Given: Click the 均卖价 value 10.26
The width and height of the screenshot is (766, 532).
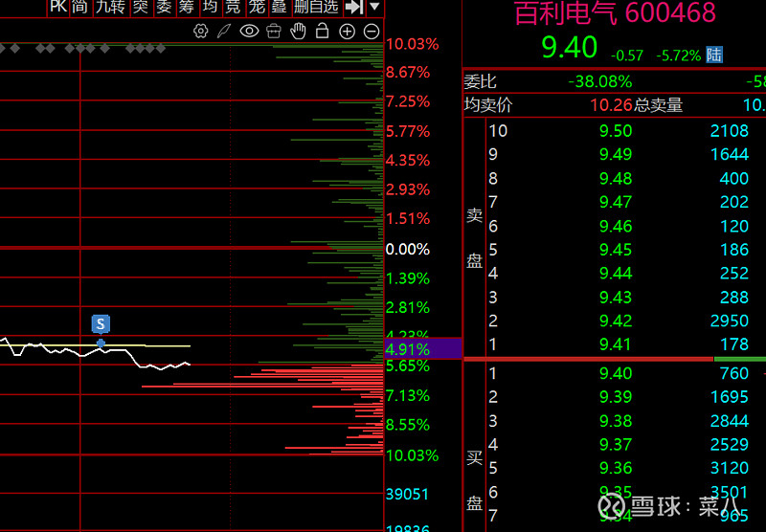Looking at the screenshot, I should (x=611, y=105).
